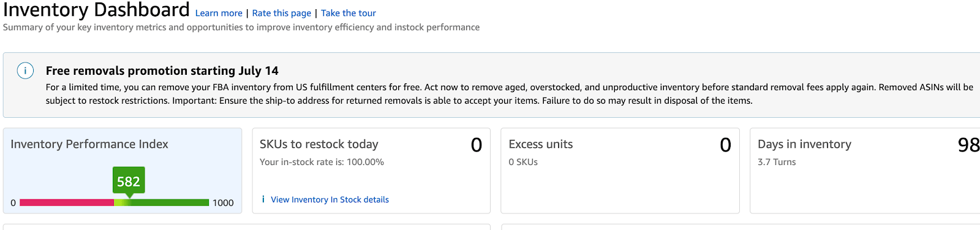Click the red segment of performance bar

[67, 202]
